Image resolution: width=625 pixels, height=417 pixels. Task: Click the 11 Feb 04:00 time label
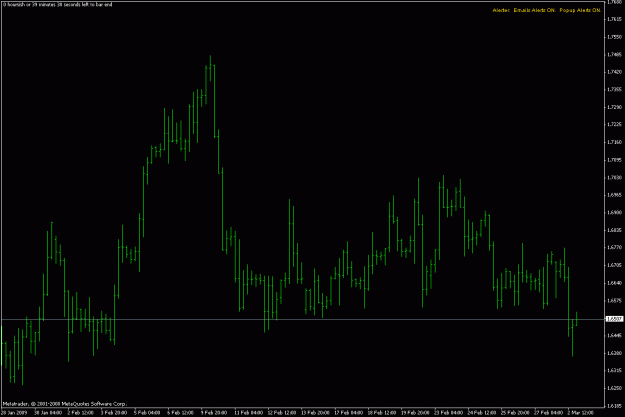point(249,413)
